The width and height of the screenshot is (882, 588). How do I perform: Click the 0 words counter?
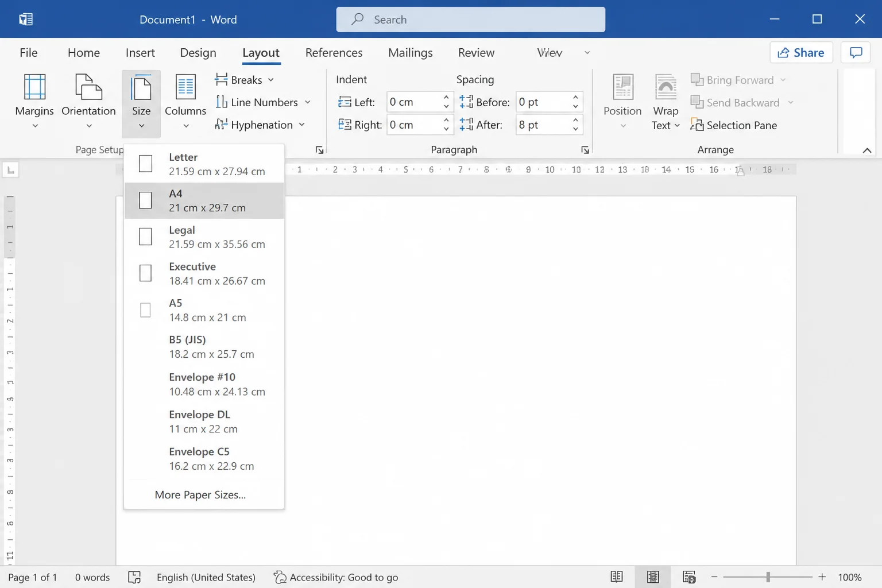click(92, 577)
